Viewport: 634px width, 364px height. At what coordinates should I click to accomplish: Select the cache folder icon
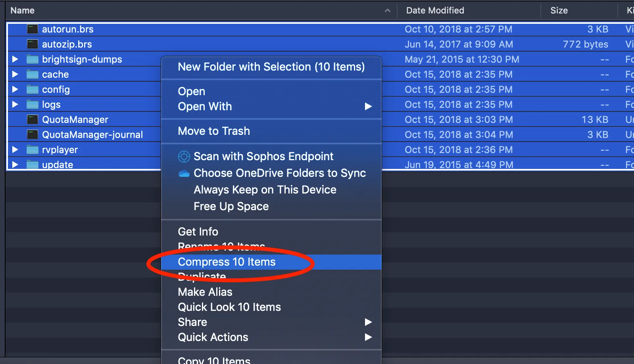point(32,75)
